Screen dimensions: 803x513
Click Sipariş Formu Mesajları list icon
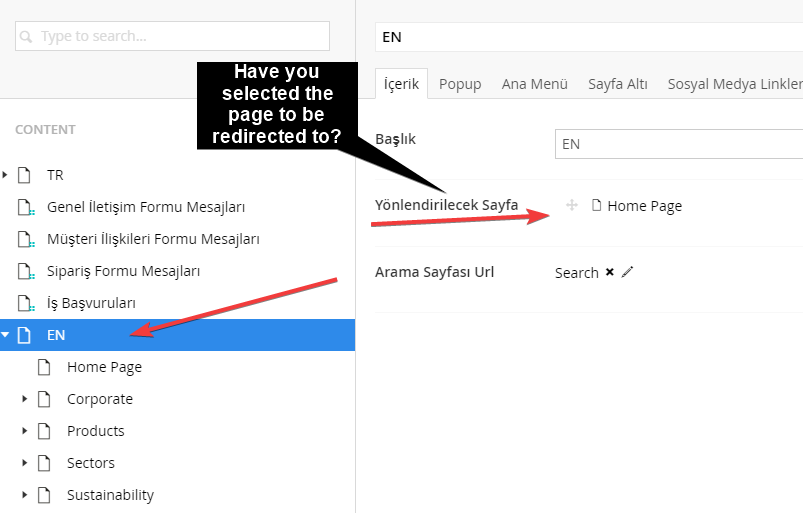pos(26,271)
